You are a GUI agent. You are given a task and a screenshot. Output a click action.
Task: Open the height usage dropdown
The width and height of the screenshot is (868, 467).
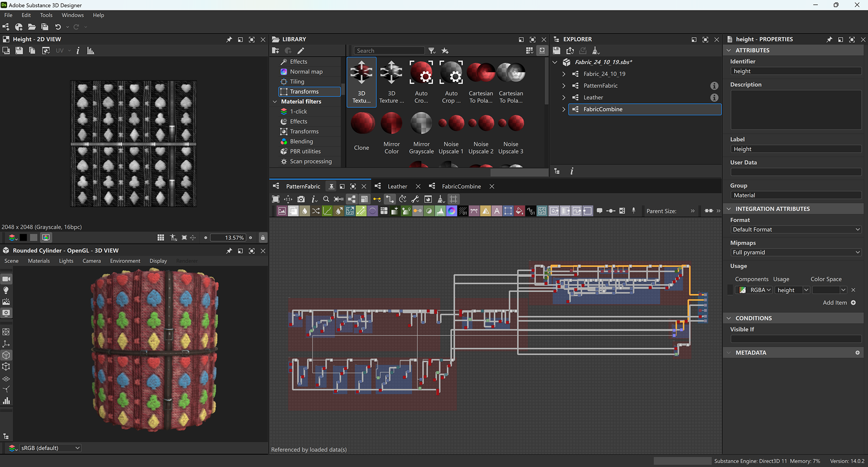click(x=793, y=290)
